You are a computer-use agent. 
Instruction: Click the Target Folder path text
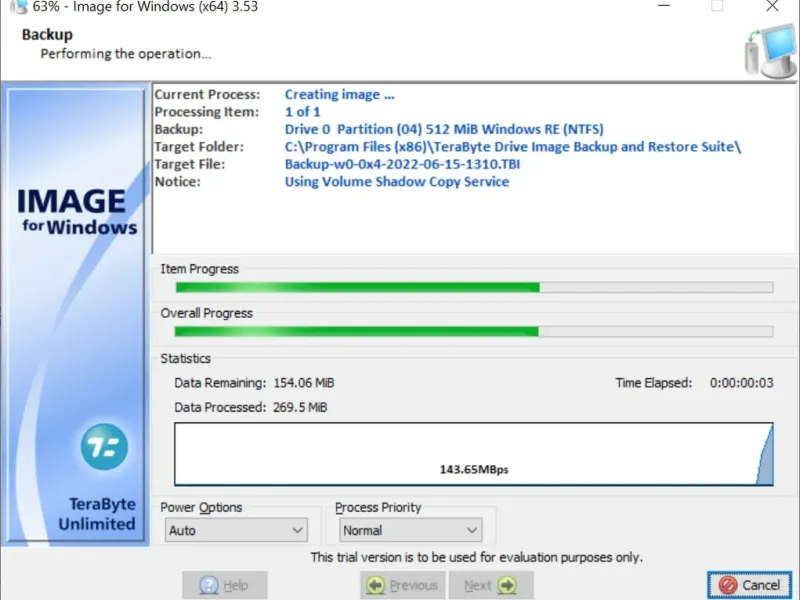(x=513, y=147)
